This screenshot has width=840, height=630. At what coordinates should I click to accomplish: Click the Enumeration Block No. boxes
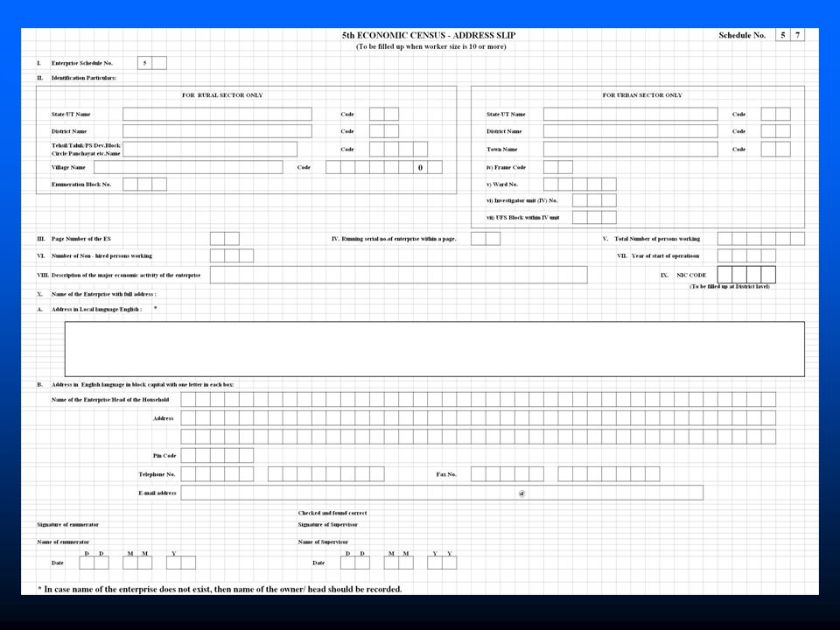click(144, 185)
